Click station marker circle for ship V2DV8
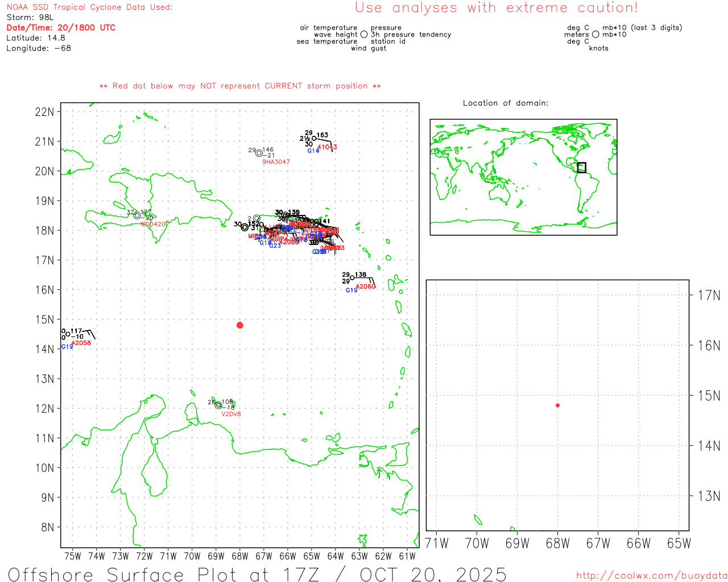This screenshot has height=582, width=728. point(218,405)
